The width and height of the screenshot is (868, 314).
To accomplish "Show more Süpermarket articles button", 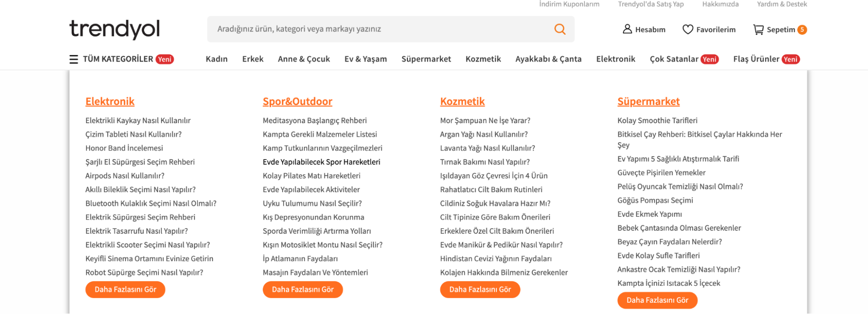I will 657,300.
